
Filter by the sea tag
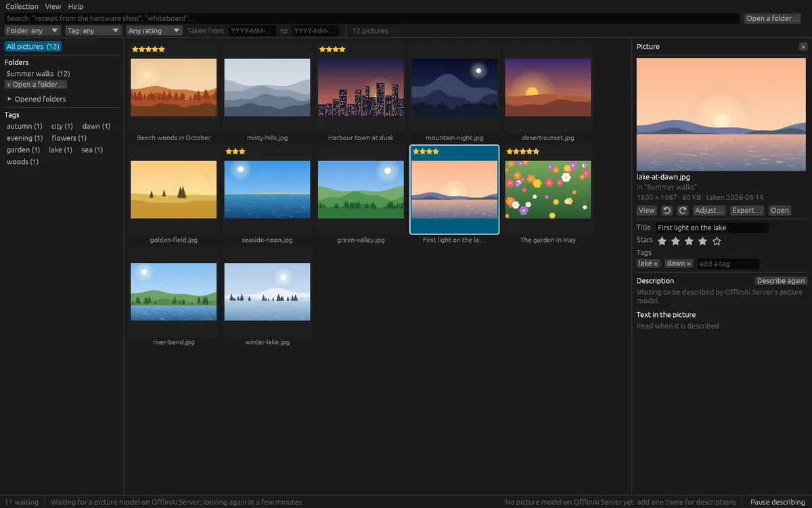click(x=92, y=150)
